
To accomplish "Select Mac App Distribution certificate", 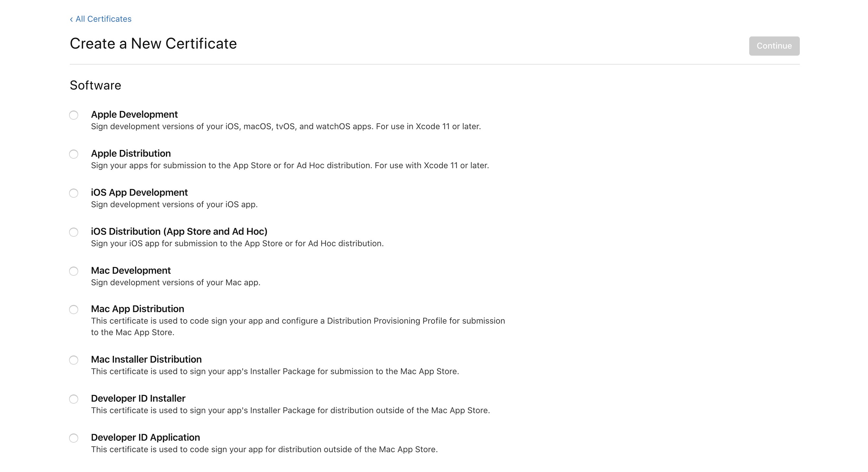I will pos(74,310).
